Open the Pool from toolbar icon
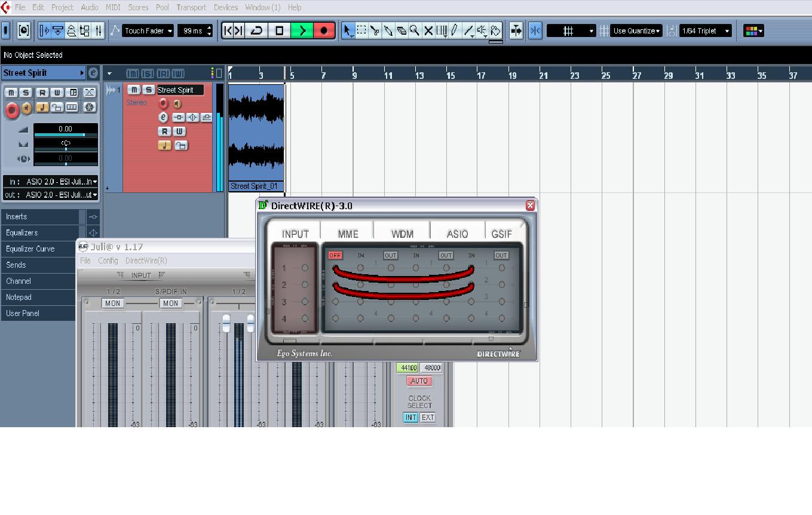Viewport: 812px width, 515px height. pyautogui.click(x=85, y=30)
